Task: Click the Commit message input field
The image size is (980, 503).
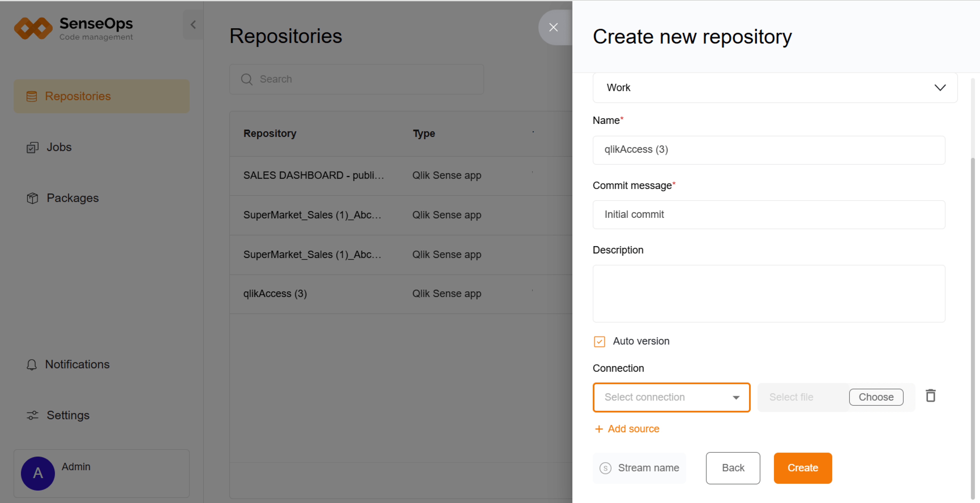Action: (769, 215)
